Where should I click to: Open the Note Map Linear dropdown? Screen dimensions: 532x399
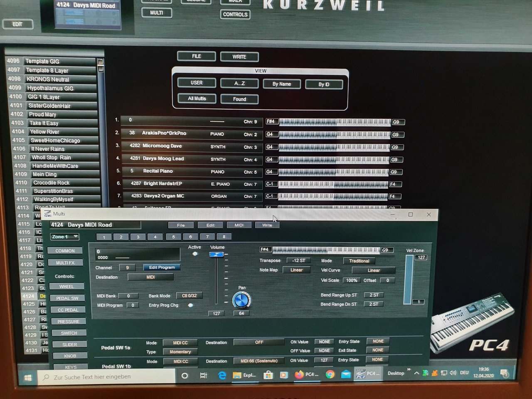coord(296,270)
